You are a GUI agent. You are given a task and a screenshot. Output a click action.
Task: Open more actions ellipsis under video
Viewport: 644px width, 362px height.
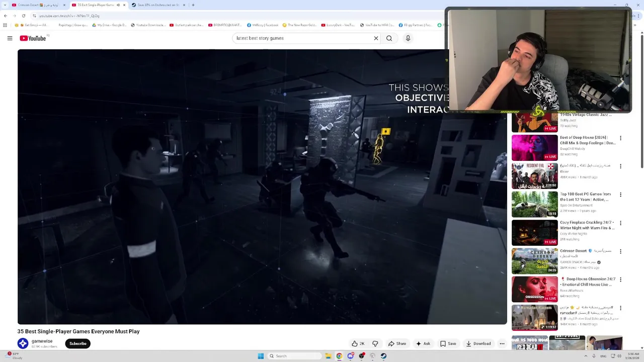tap(502, 344)
